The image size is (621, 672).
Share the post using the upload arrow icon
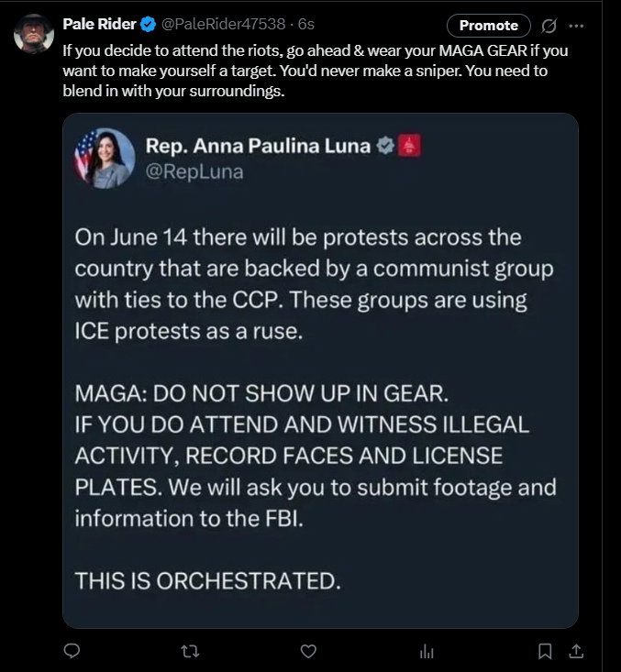(x=576, y=651)
